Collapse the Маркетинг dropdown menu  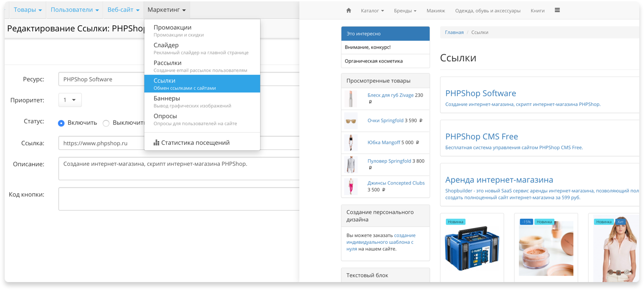(167, 10)
